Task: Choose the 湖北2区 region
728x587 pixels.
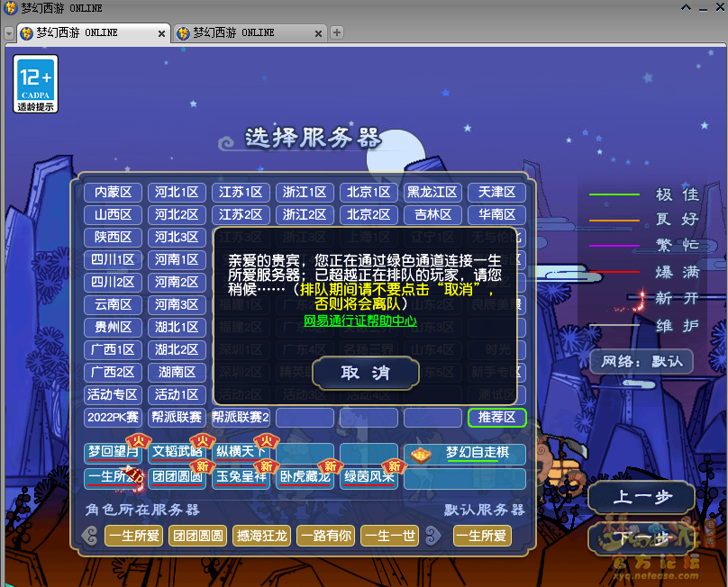Action: [x=177, y=349]
